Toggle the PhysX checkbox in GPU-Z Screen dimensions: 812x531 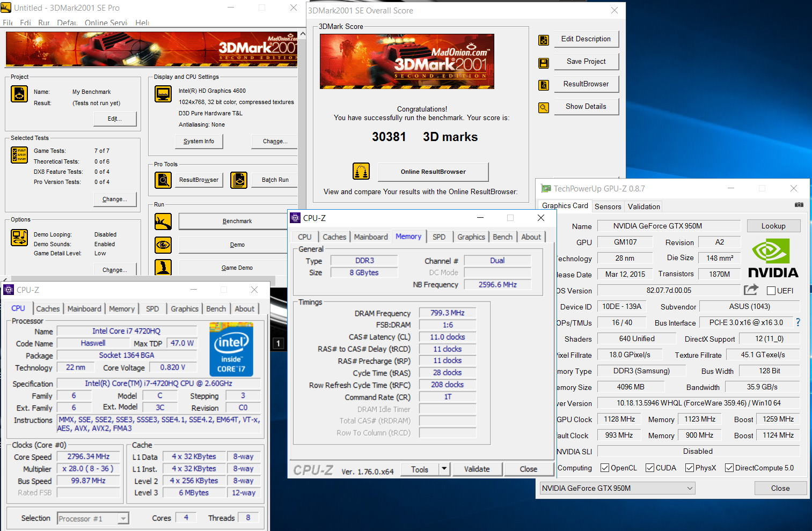click(690, 468)
